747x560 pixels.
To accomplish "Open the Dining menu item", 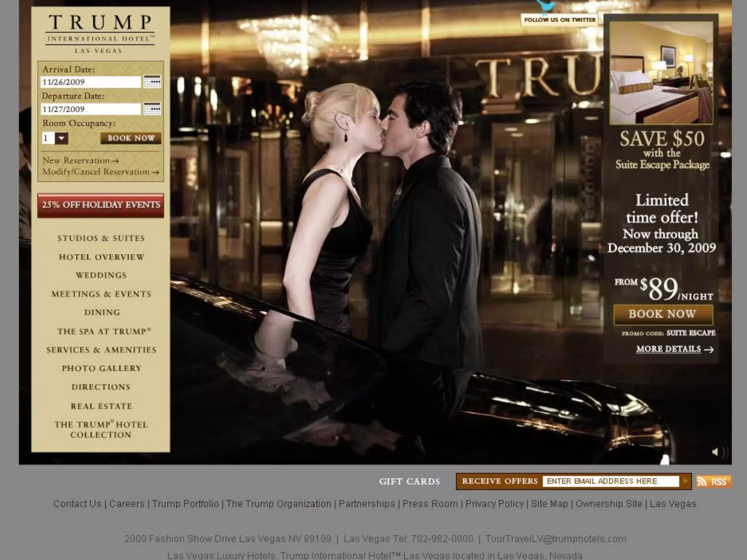I will [102, 312].
